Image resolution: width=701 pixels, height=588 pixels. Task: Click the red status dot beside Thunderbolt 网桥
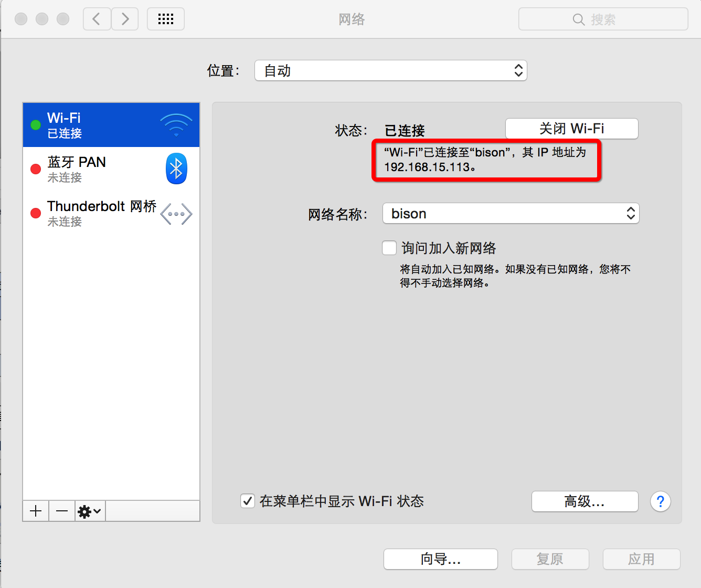(x=36, y=213)
